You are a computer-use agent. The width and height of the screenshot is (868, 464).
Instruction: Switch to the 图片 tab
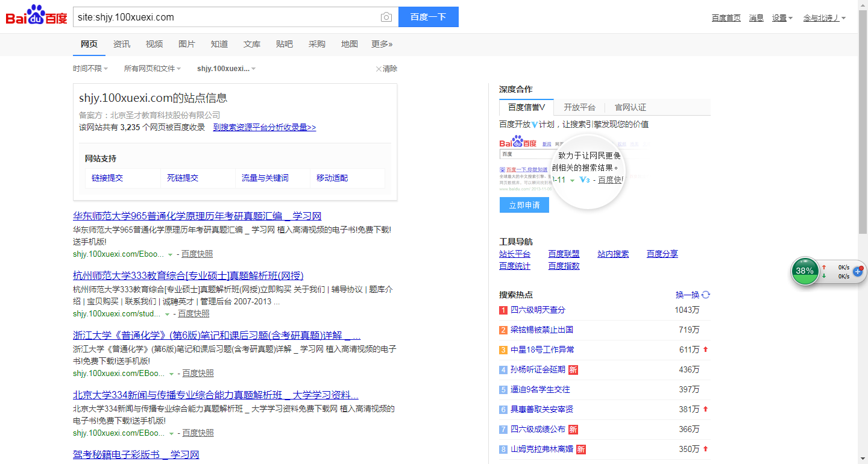tap(187, 44)
